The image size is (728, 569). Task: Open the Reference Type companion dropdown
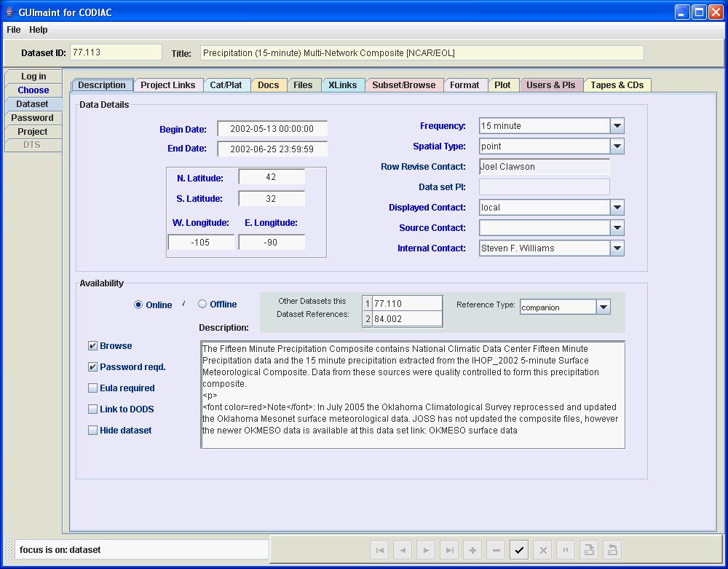click(x=603, y=307)
